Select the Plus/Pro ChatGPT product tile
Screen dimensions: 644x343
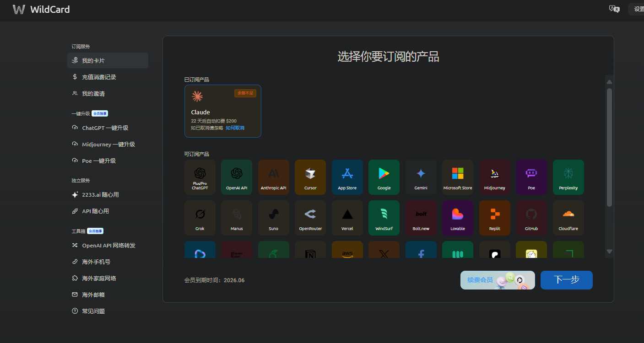tap(200, 177)
